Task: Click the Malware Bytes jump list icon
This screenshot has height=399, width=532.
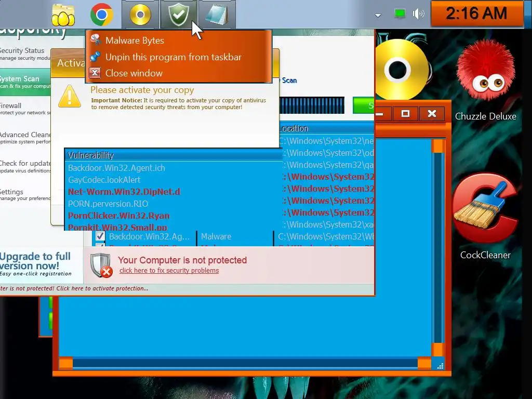Action: pyautogui.click(x=96, y=40)
